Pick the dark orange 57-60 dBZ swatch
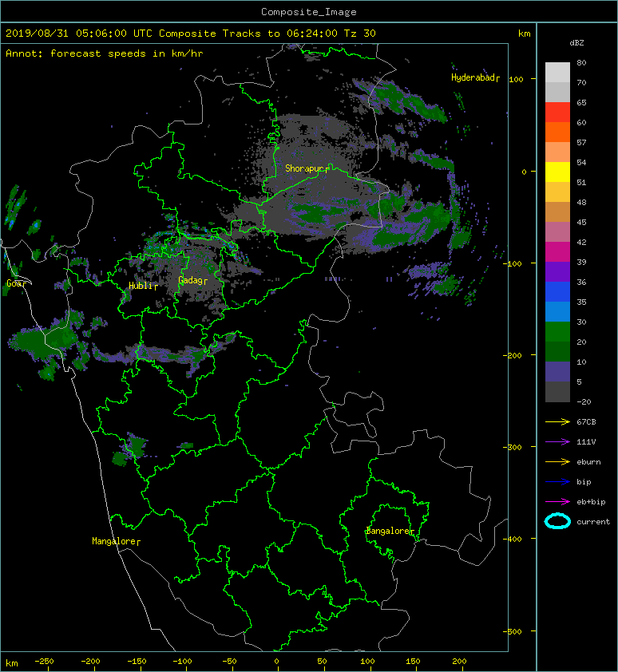This screenshot has height=672, width=618. click(x=557, y=132)
